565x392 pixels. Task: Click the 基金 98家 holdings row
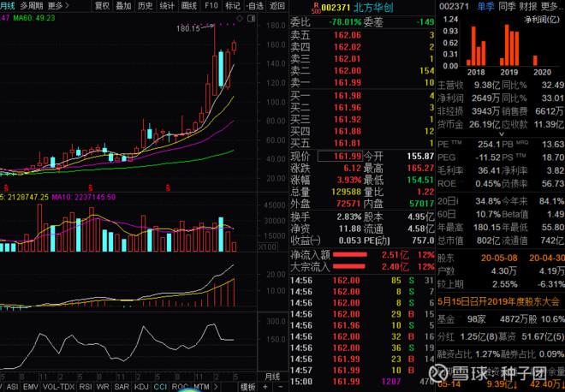501,319
